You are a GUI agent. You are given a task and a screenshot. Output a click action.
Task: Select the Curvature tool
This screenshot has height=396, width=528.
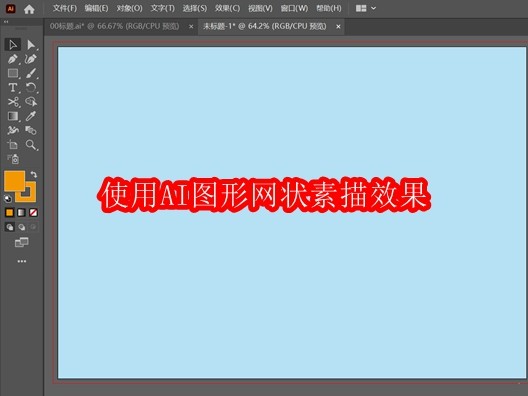click(31, 59)
